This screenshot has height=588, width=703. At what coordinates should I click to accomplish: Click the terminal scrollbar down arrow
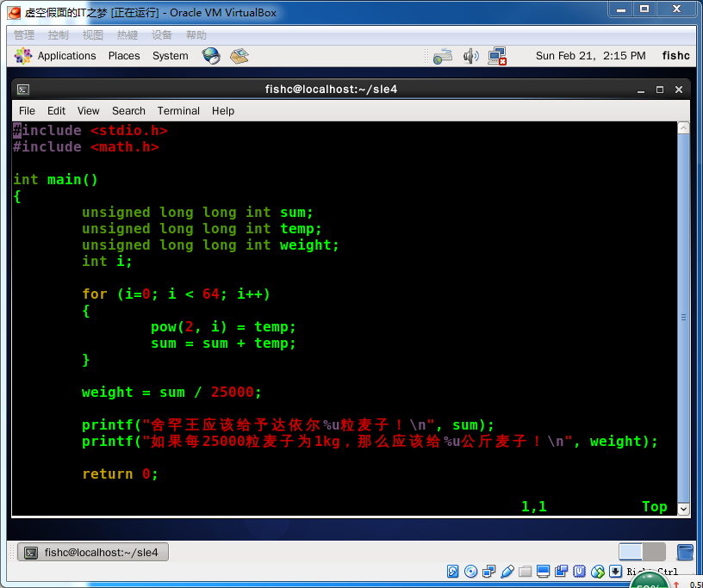(683, 509)
